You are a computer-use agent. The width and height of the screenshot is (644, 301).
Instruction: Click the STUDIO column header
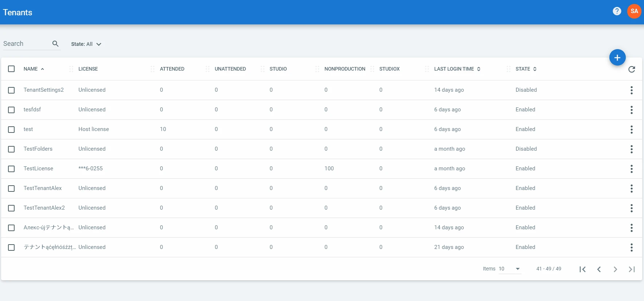pos(278,69)
